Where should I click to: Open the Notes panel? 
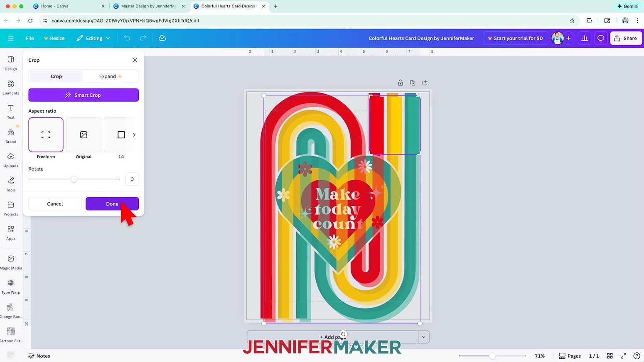pos(39,356)
